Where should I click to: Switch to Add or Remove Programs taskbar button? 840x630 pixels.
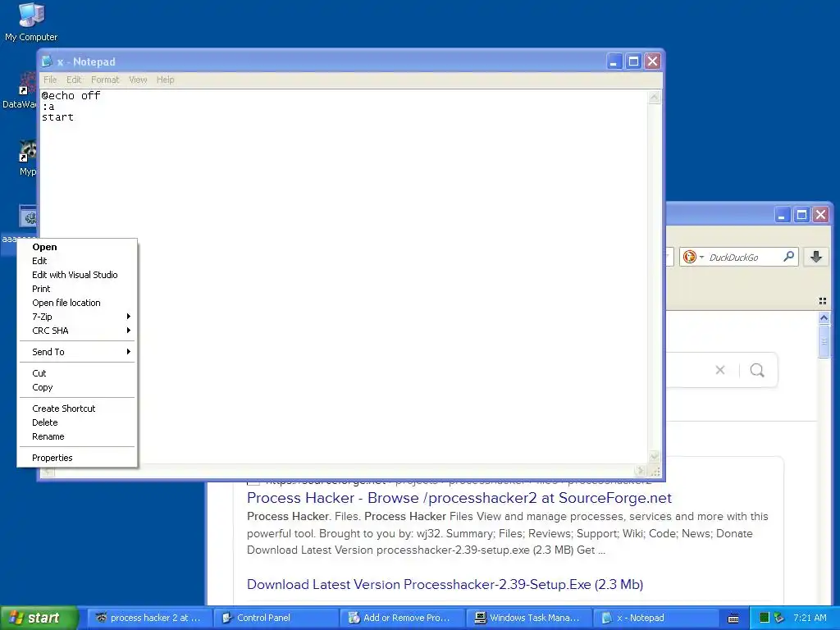402,618
